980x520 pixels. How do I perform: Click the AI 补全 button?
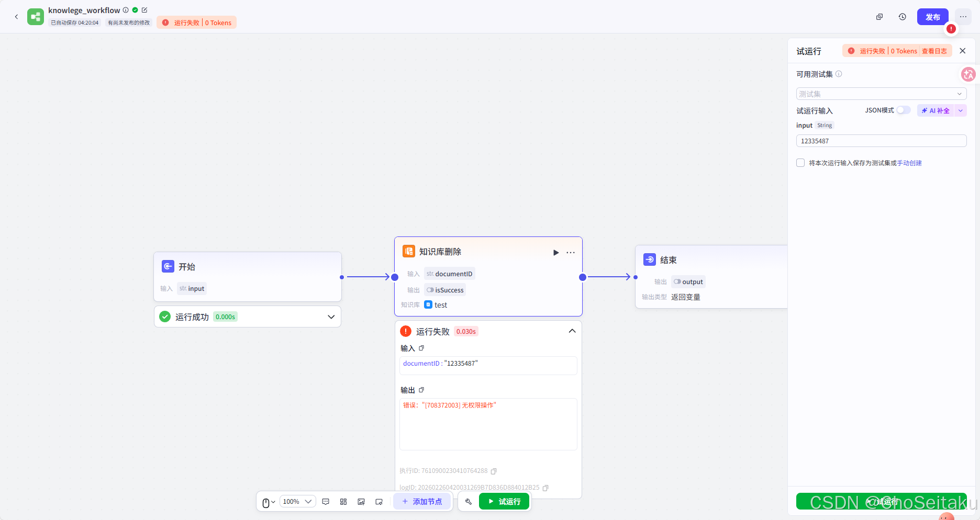click(936, 110)
